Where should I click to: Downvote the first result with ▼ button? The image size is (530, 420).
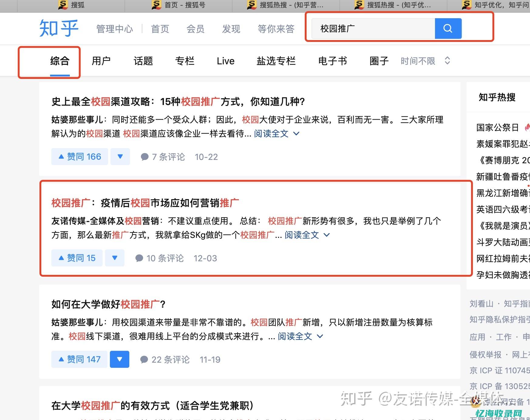[x=120, y=157]
